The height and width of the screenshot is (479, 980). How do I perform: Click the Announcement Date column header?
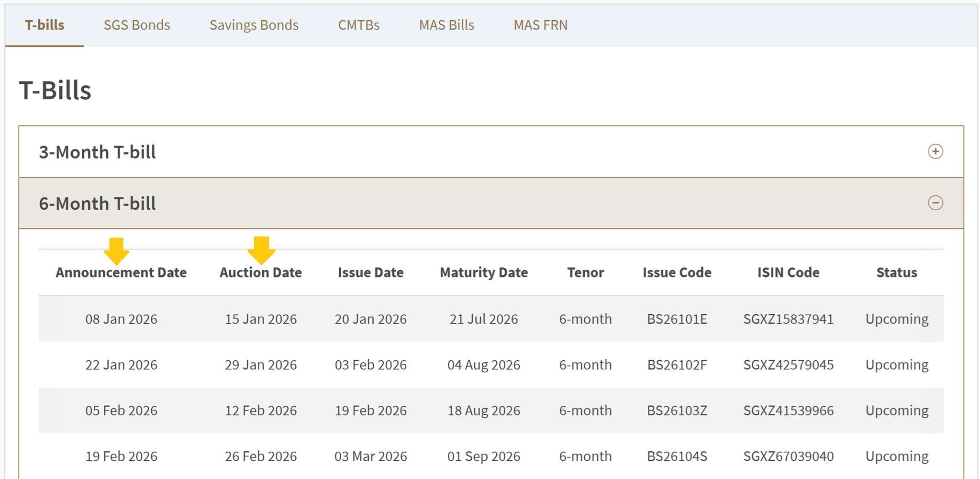click(121, 273)
